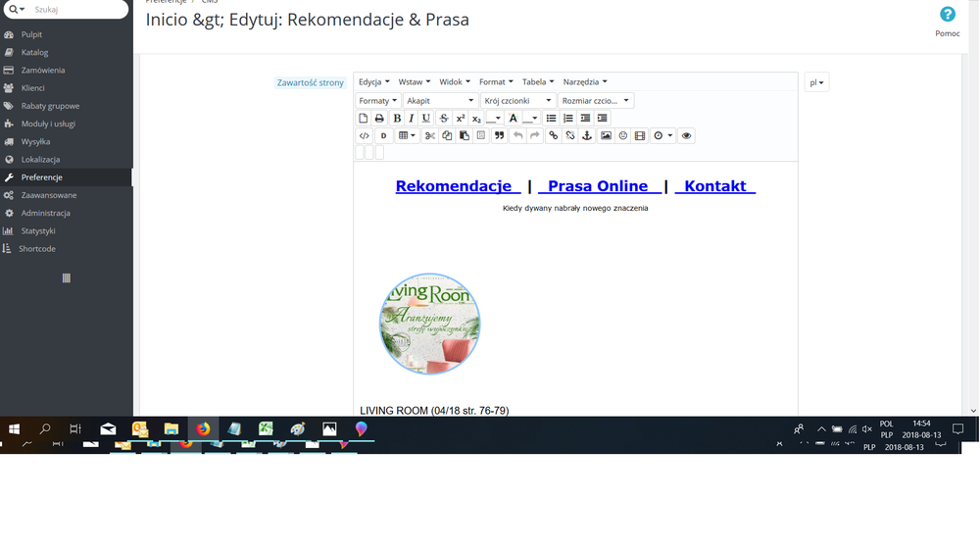Select the Living Room circular image
Image resolution: width=980 pixels, height=551 pixels.
point(430,324)
